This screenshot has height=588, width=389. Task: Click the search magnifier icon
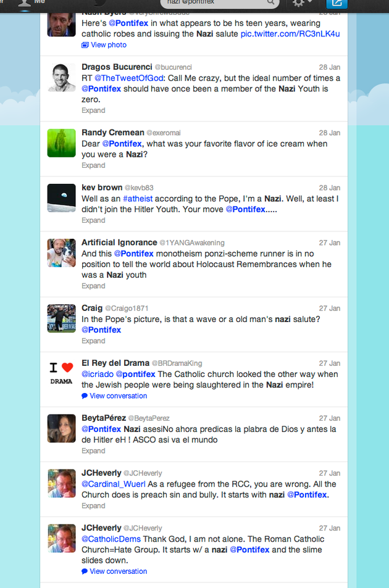tap(270, 2)
